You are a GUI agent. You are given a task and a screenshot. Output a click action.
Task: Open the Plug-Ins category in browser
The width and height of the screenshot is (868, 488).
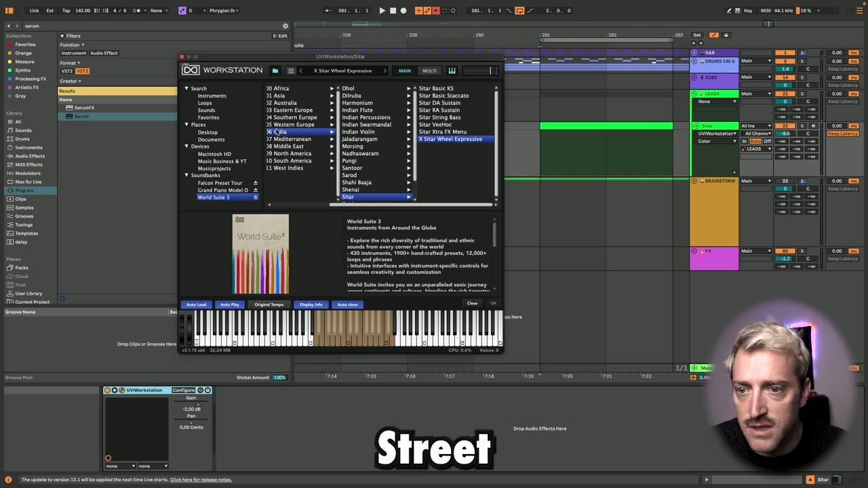coord(24,190)
